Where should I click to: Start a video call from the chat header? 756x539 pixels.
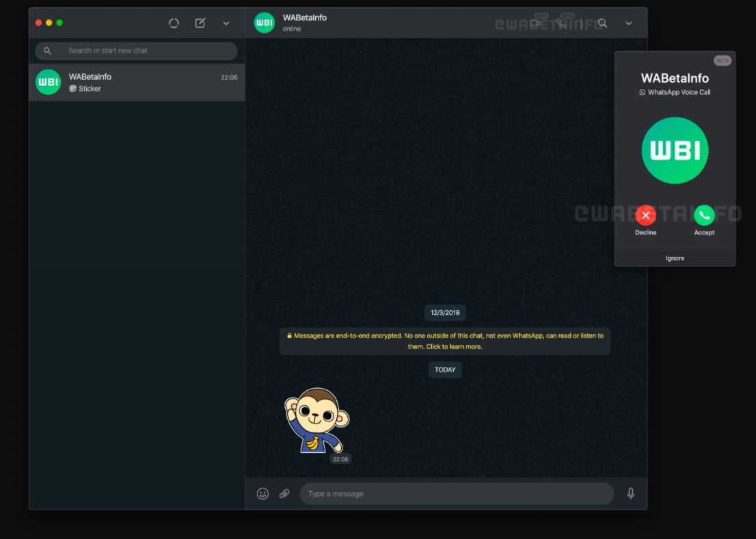click(536, 23)
